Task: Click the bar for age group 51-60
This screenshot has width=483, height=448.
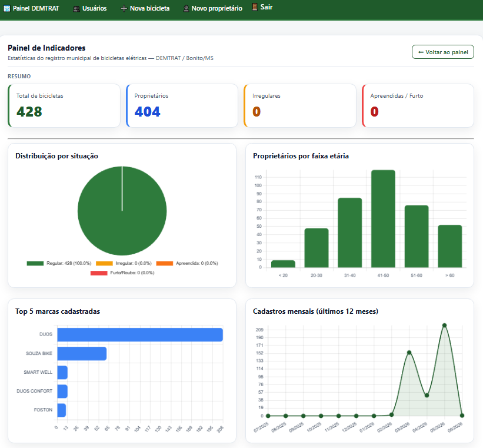Action: click(x=417, y=237)
